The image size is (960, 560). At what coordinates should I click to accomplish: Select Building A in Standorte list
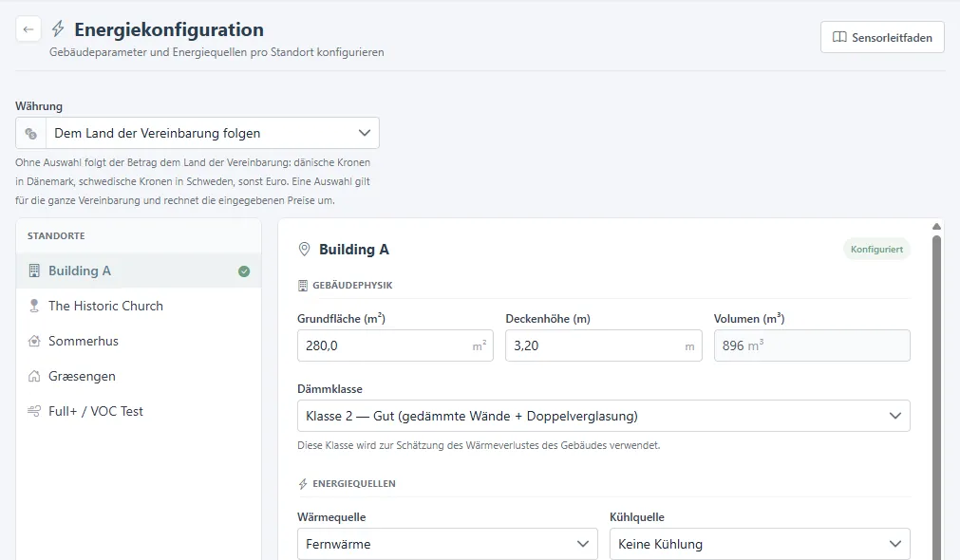139,271
